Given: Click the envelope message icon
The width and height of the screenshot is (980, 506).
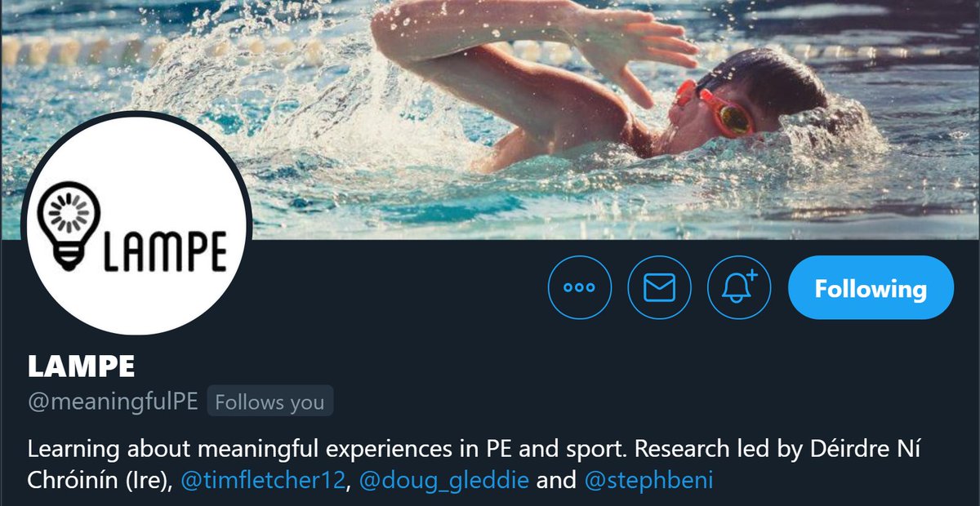Looking at the screenshot, I should (659, 287).
